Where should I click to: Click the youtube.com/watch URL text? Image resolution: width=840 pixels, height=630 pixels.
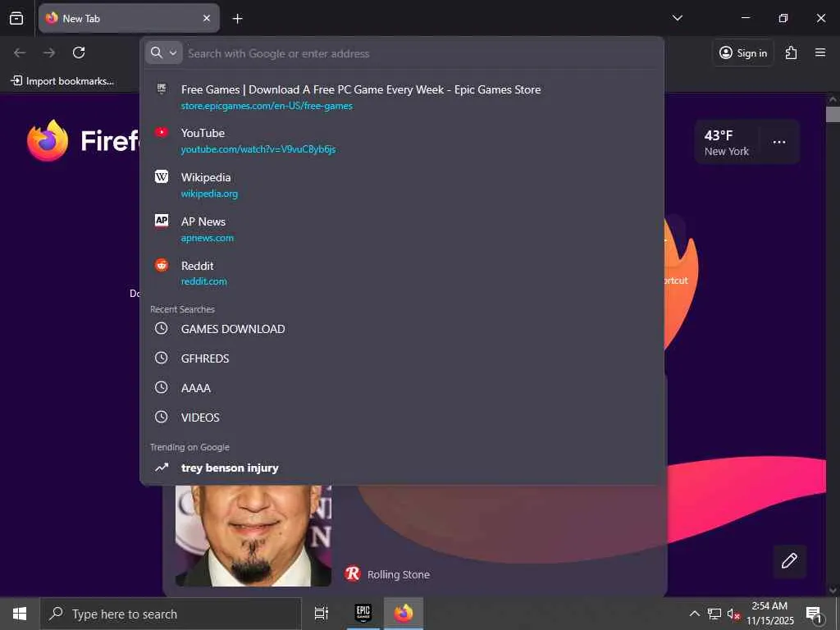[258, 149]
